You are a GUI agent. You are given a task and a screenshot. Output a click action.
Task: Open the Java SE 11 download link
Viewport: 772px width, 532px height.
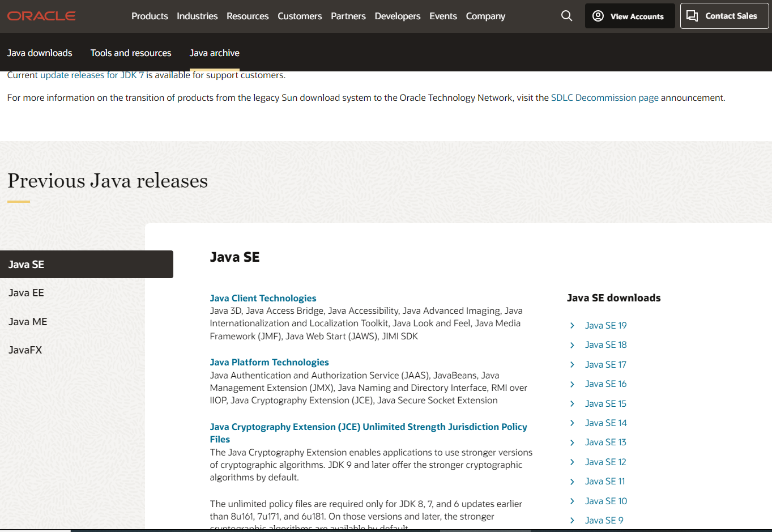pyautogui.click(x=605, y=481)
